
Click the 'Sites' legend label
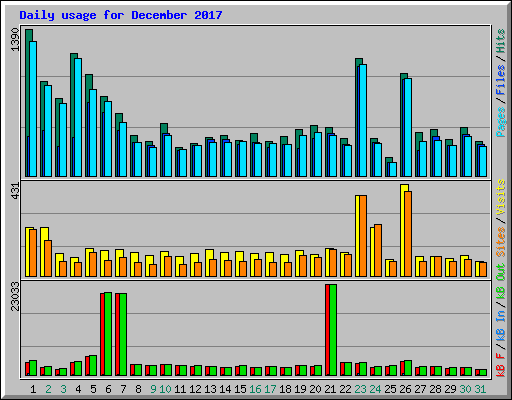(500, 242)
